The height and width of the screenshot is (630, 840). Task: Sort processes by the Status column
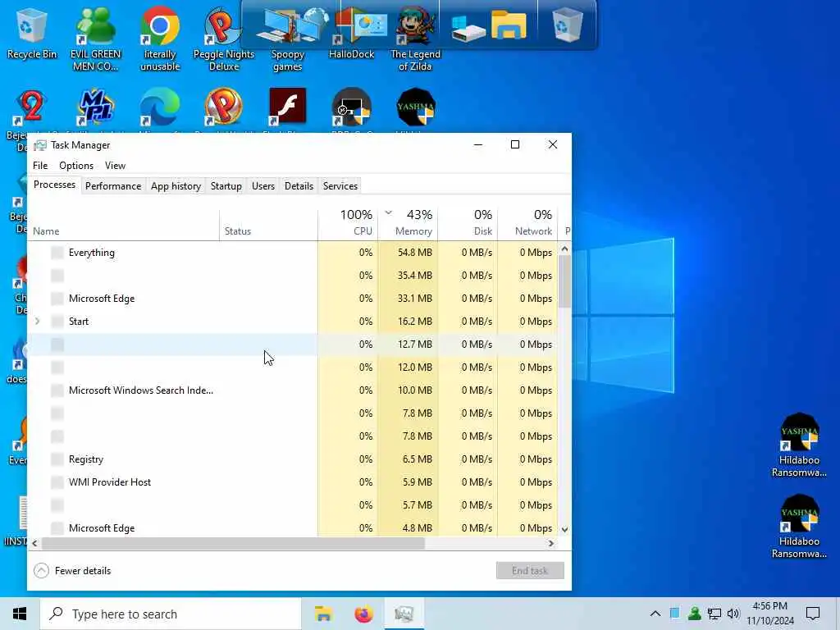click(268, 223)
